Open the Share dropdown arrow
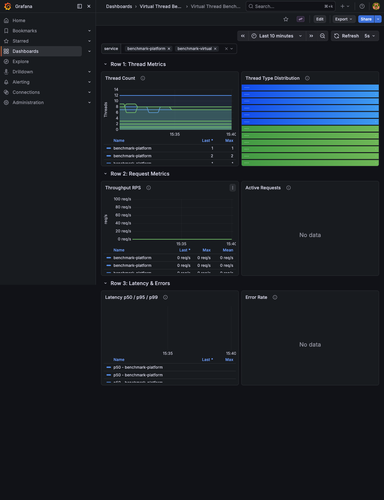The image size is (384, 500). pos(378,19)
